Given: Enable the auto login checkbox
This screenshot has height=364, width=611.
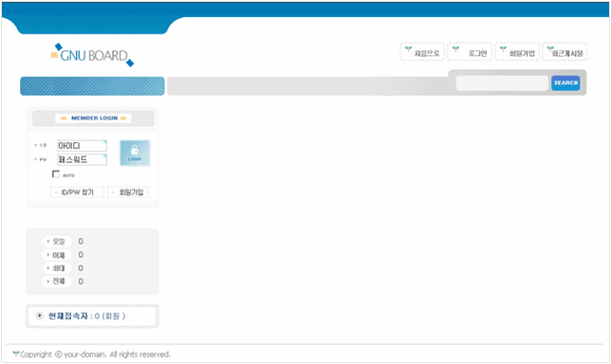Looking at the screenshot, I should 56,174.
